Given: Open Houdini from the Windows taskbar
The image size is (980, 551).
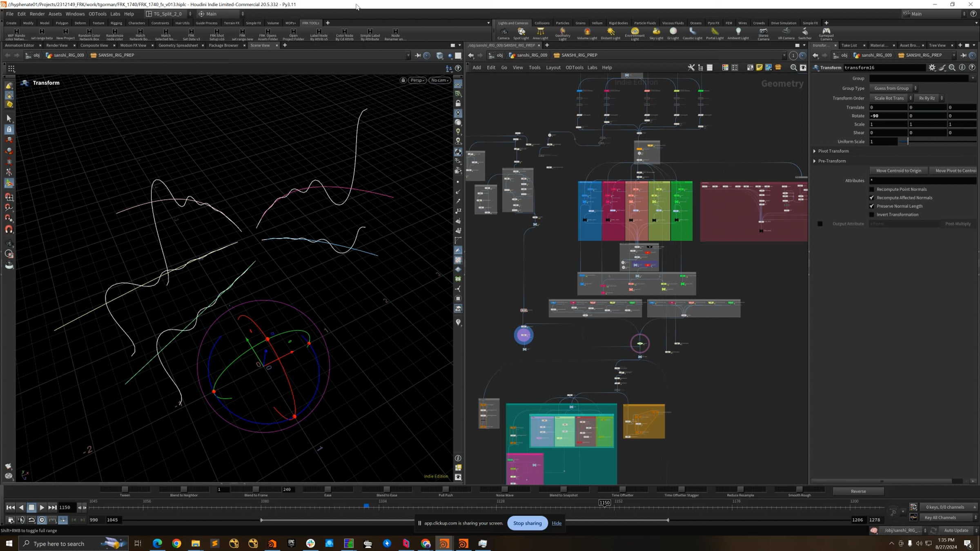Looking at the screenshot, I should point(444,543).
